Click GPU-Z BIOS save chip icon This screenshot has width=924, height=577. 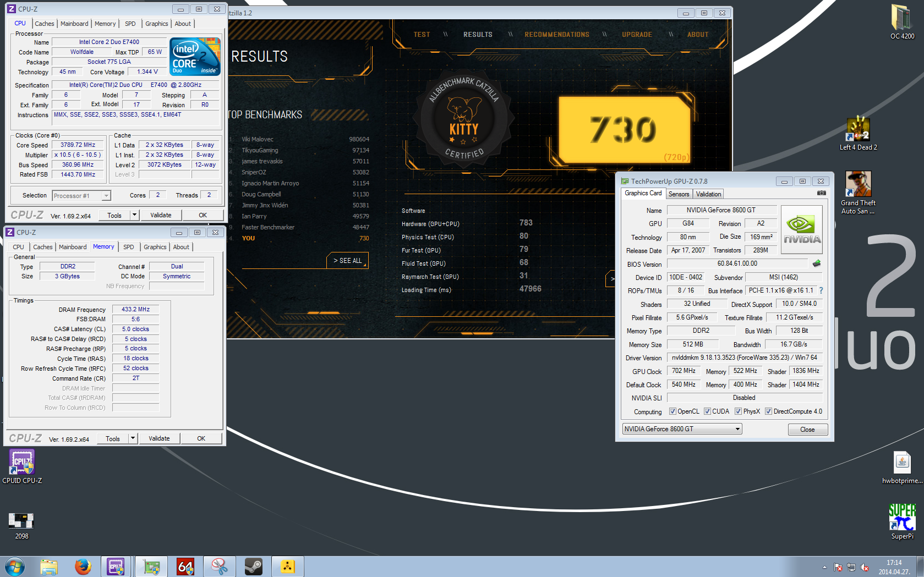point(817,263)
